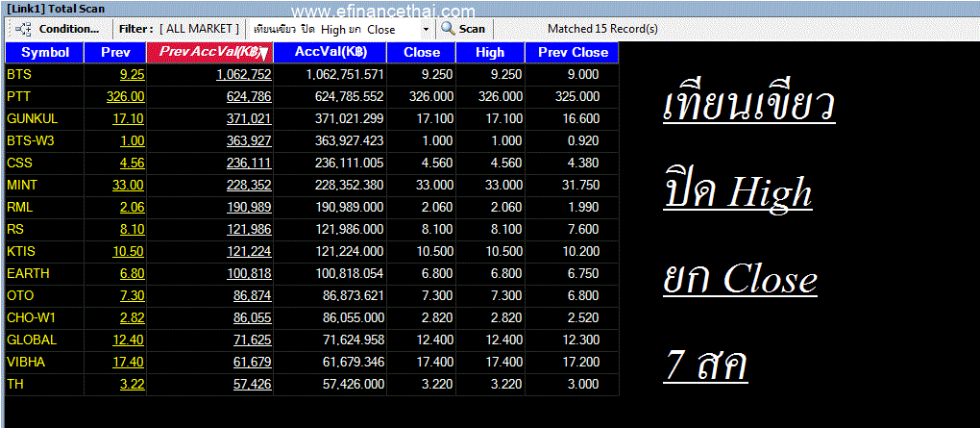Click AccVal cell 86,873.621

coord(354,295)
